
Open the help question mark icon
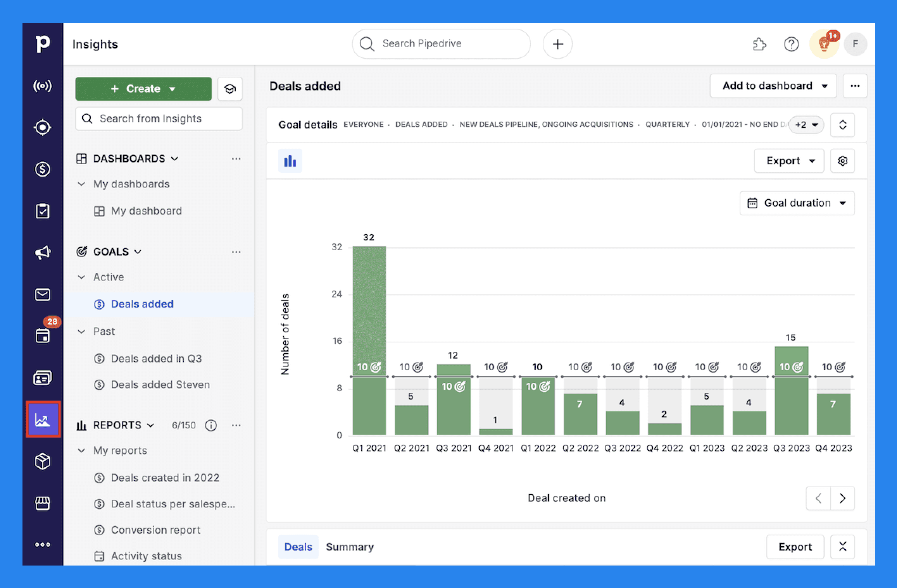791,44
